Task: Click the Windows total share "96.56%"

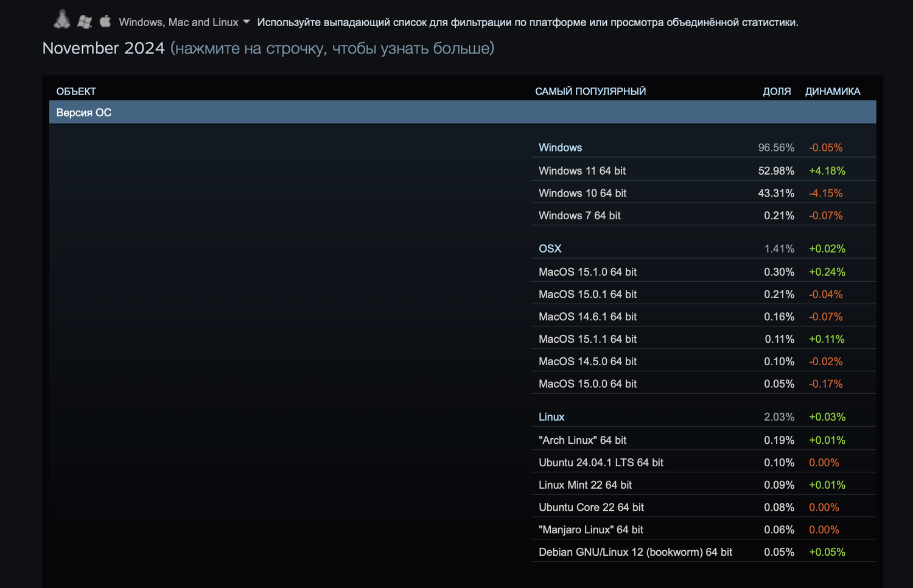Action: tap(776, 148)
